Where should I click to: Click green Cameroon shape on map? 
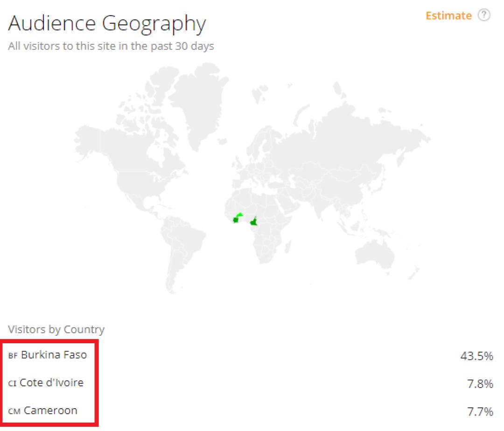(254, 221)
